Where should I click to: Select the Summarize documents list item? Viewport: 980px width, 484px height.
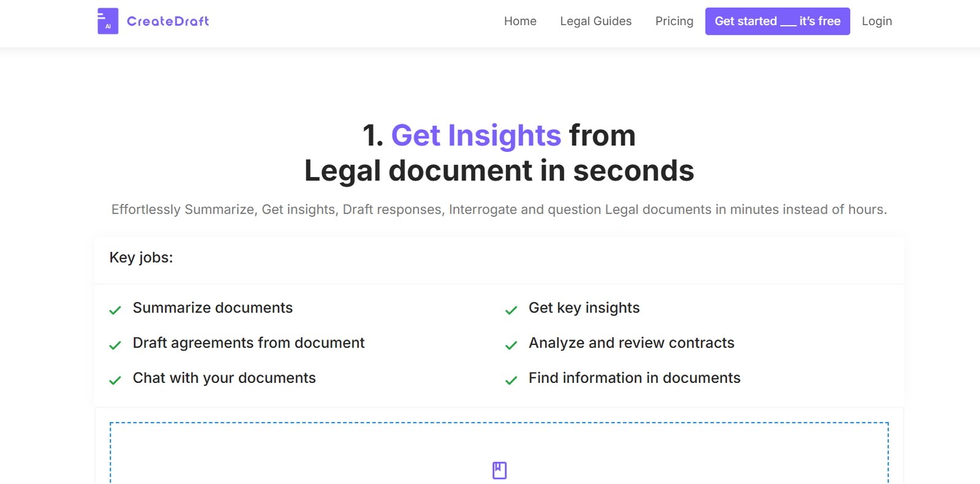(x=213, y=308)
